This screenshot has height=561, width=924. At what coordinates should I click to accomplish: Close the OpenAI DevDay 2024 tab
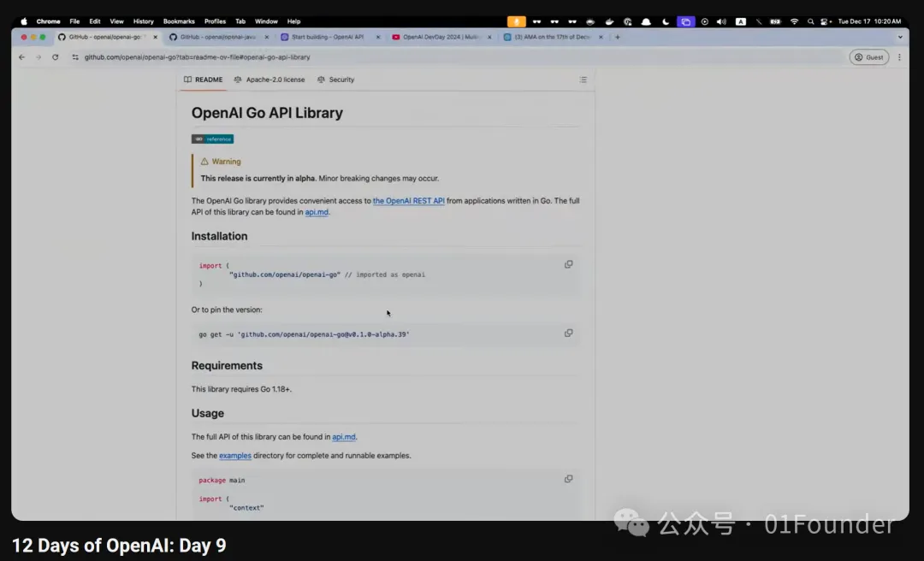(x=489, y=37)
